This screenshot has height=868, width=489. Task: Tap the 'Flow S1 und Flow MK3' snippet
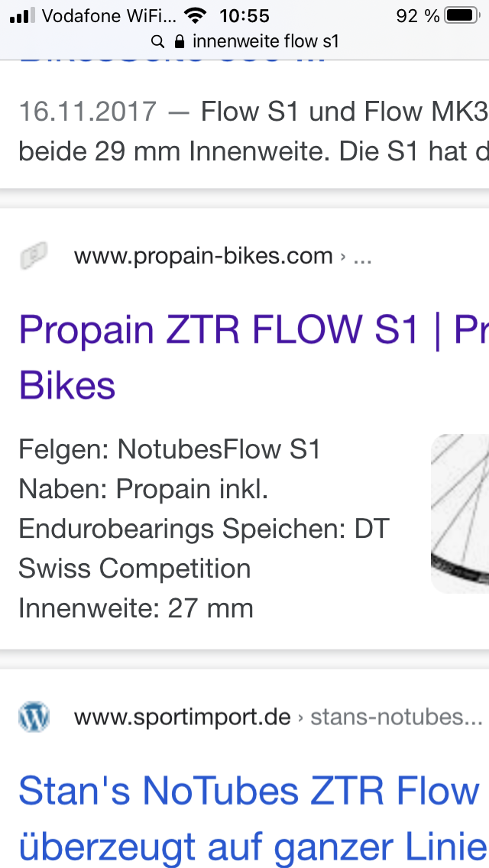coord(344,112)
